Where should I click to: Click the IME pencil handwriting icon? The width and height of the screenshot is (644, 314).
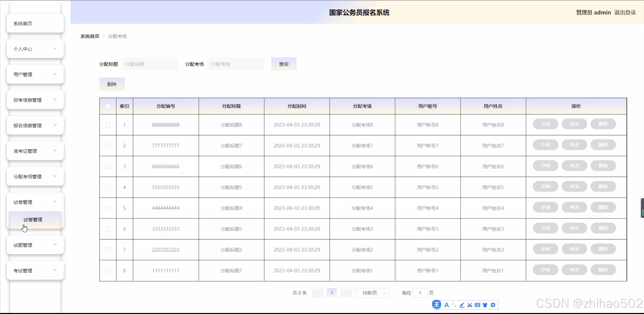click(462, 305)
